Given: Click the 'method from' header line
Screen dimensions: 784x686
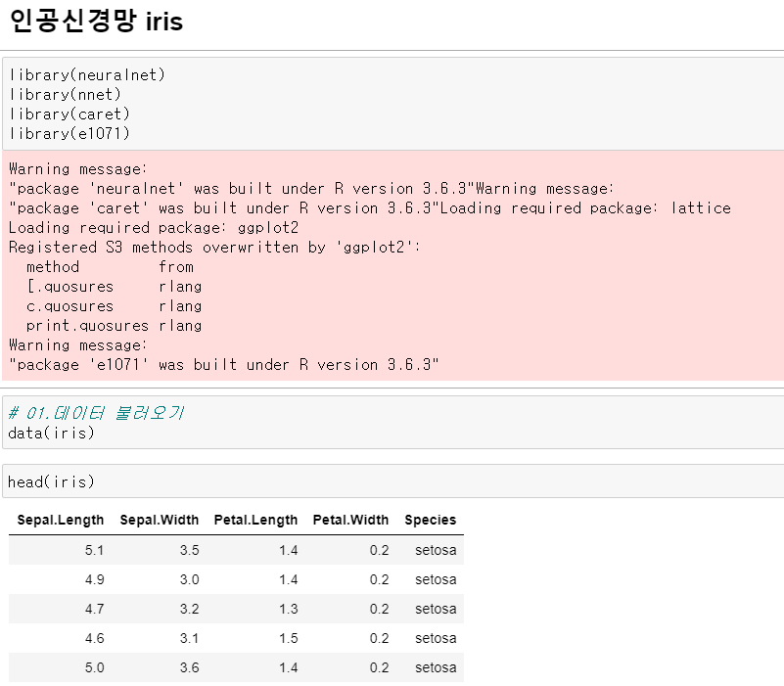Looking at the screenshot, I should [x=110, y=267].
